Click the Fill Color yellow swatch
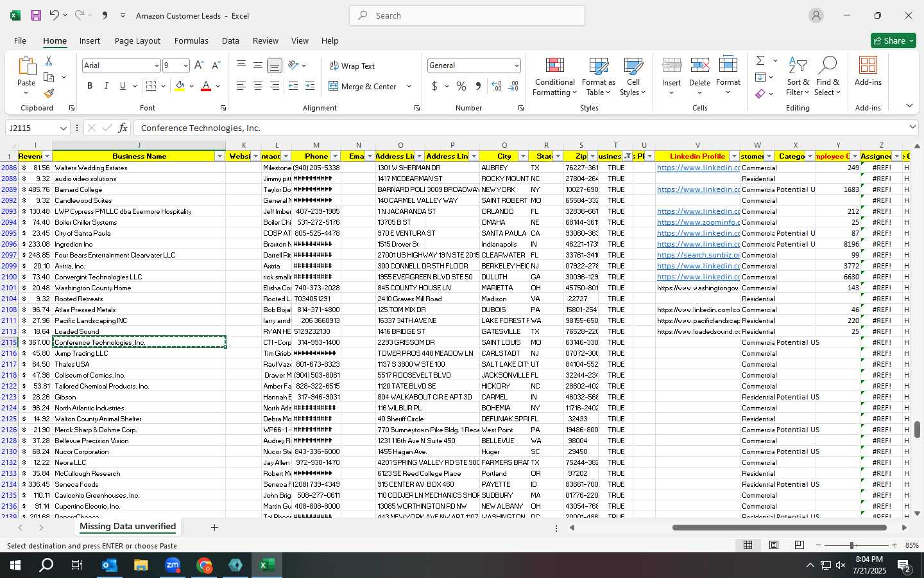924x578 pixels. (180, 86)
